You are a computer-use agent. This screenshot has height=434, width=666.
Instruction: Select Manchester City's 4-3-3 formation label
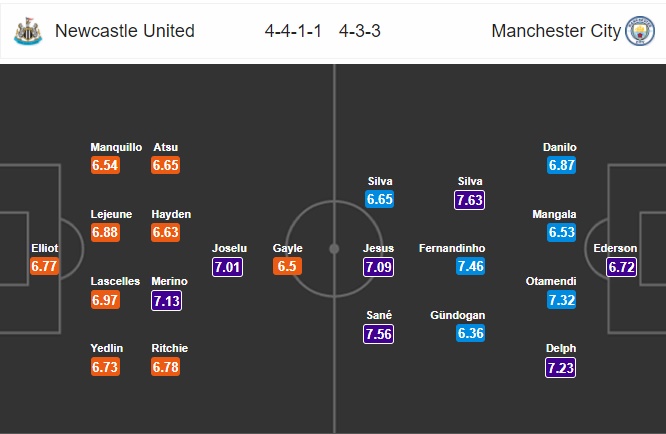coord(360,31)
